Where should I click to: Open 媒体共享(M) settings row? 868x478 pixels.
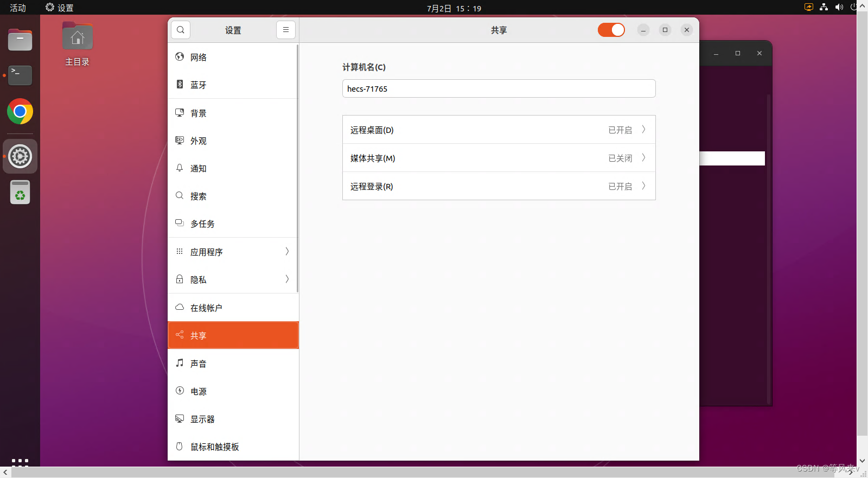pos(499,158)
